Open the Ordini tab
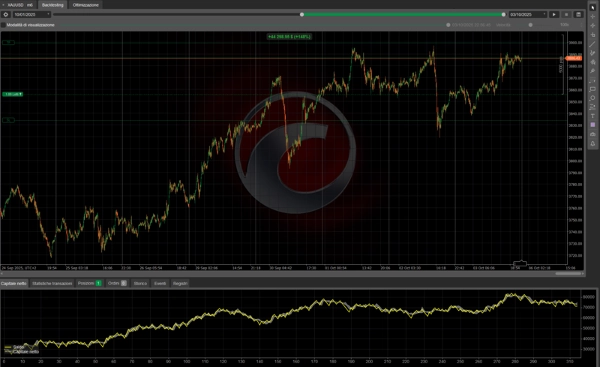This screenshot has height=367, width=600. point(117,284)
